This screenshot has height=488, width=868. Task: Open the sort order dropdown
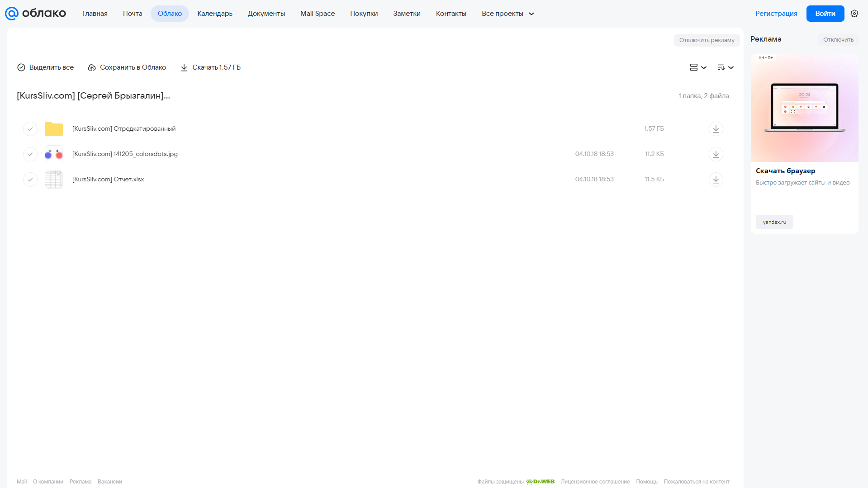tap(725, 67)
